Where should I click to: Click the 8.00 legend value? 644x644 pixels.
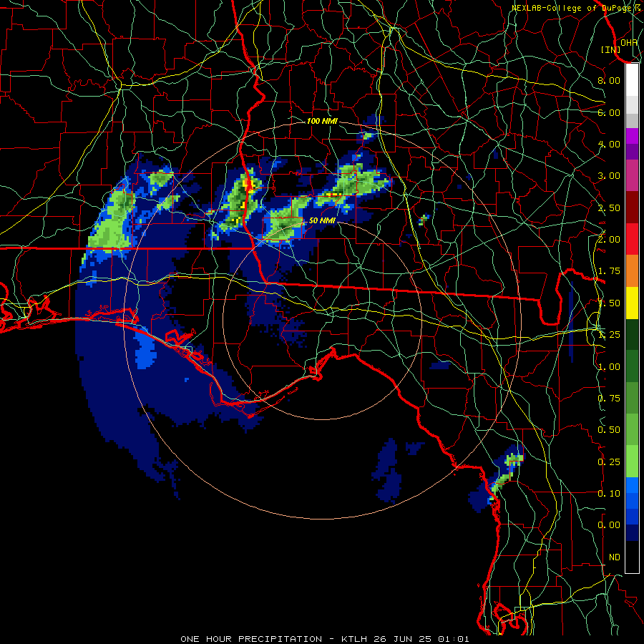pos(609,80)
